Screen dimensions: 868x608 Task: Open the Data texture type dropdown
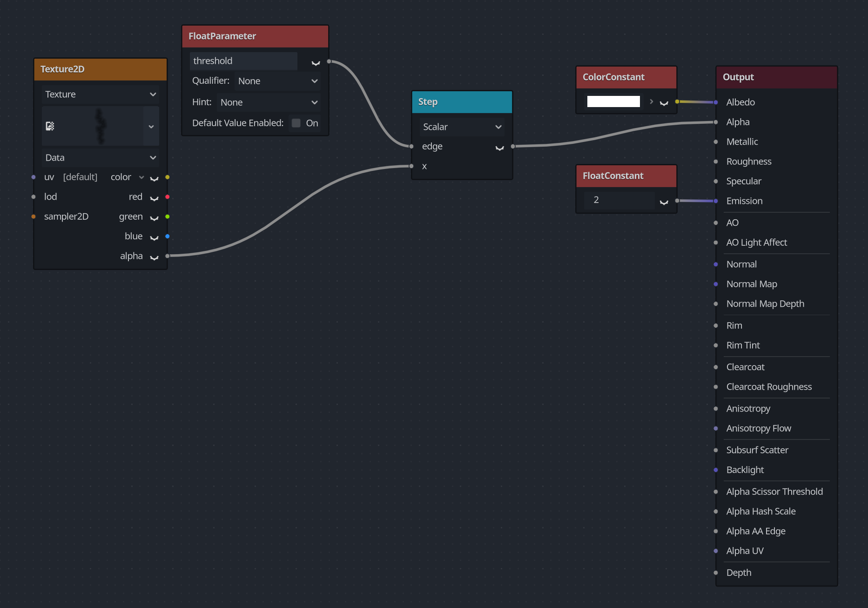pos(101,158)
